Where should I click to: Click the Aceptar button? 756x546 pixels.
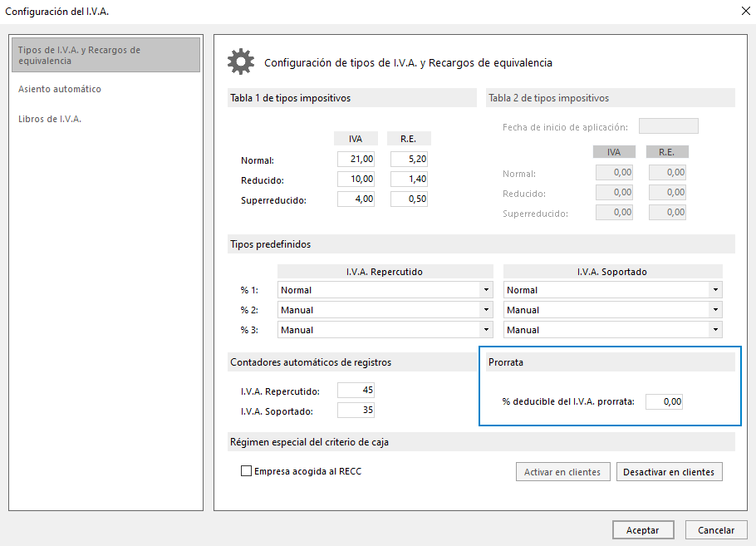tap(643, 530)
